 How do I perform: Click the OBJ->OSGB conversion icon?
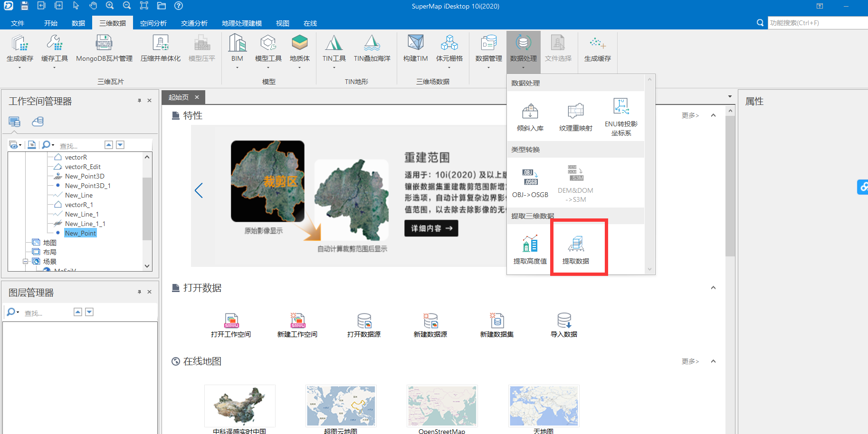[x=530, y=180]
